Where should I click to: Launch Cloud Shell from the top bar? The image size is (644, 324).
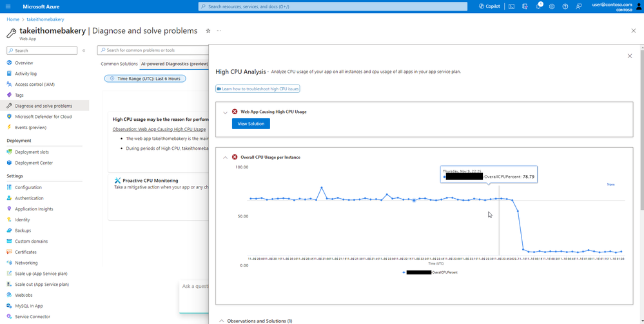(x=511, y=6)
